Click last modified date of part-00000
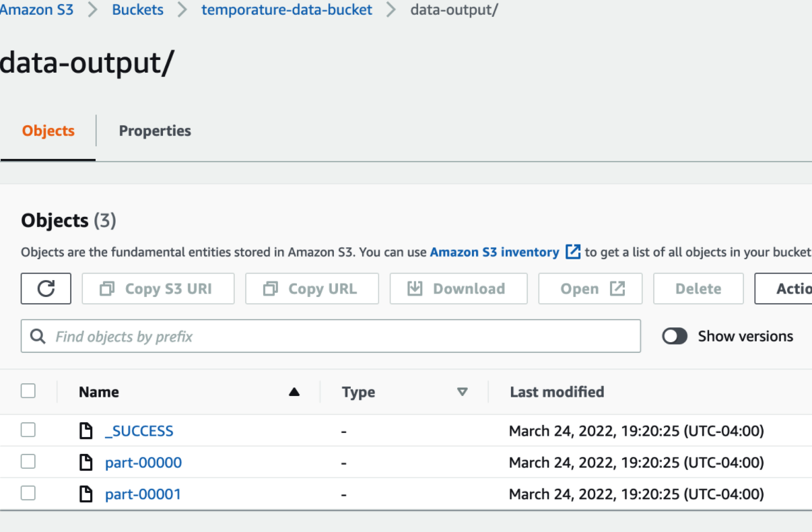Screen dimensions: 812x532 click(x=636, y=463)
